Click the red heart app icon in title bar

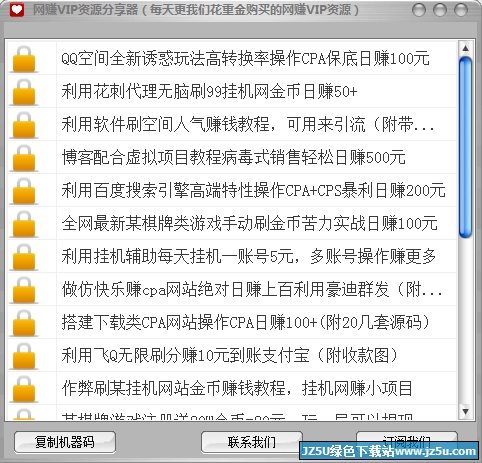coord(17,9)
